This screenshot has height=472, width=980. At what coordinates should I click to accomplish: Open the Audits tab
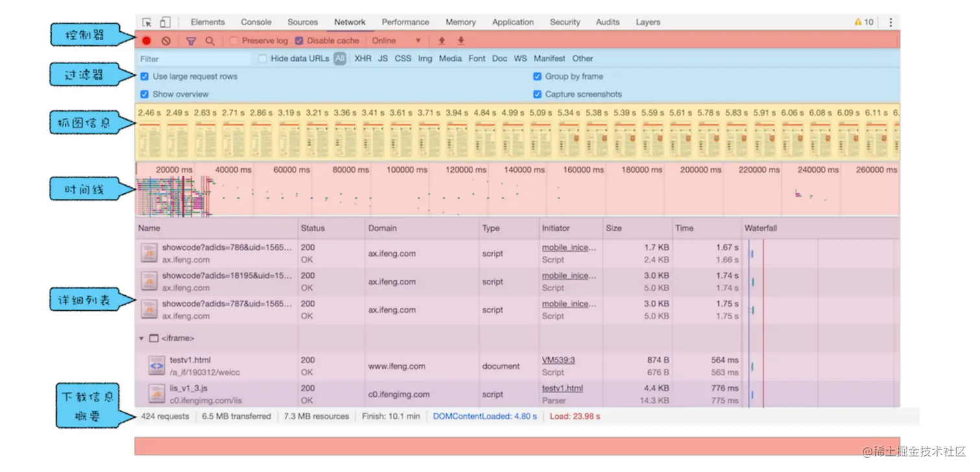[608, 22]
